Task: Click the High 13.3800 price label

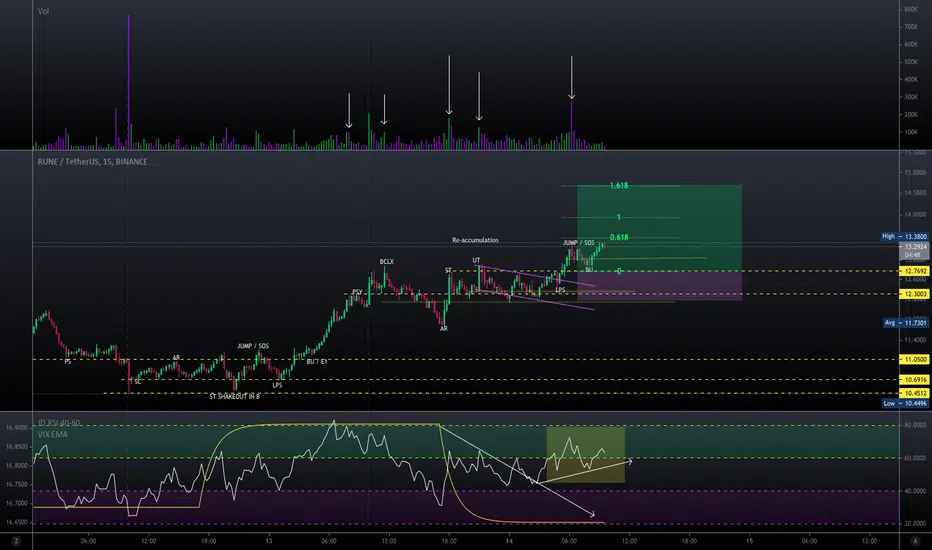Action: coord(904,236)
